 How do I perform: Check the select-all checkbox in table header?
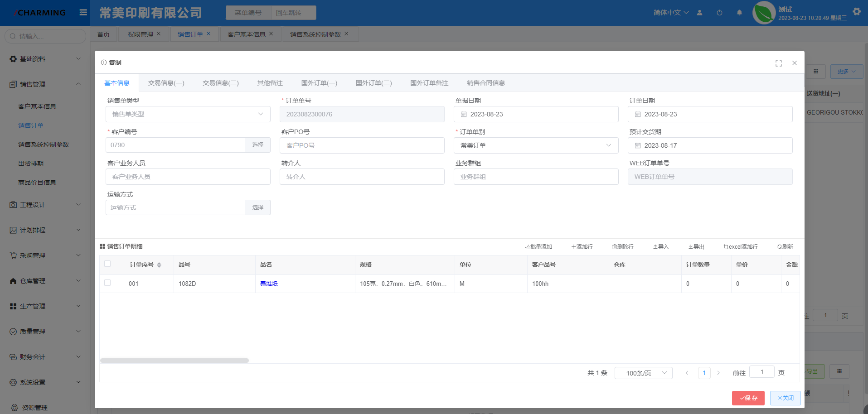coord(107,264)
